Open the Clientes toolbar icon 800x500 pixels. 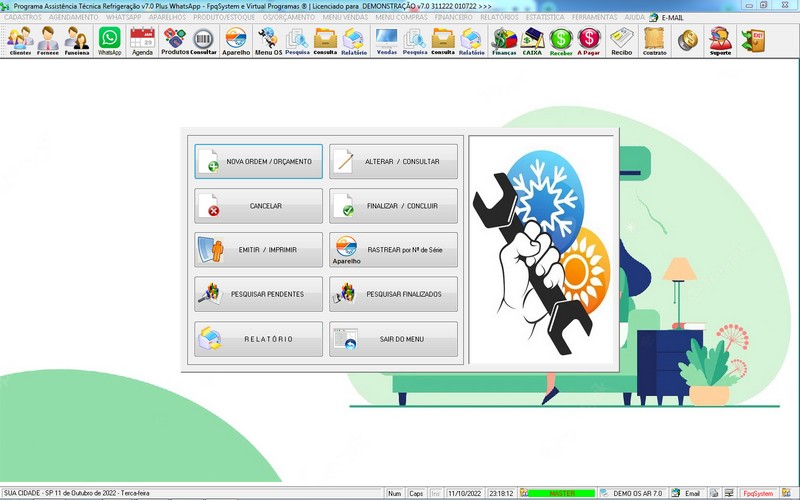20,41
